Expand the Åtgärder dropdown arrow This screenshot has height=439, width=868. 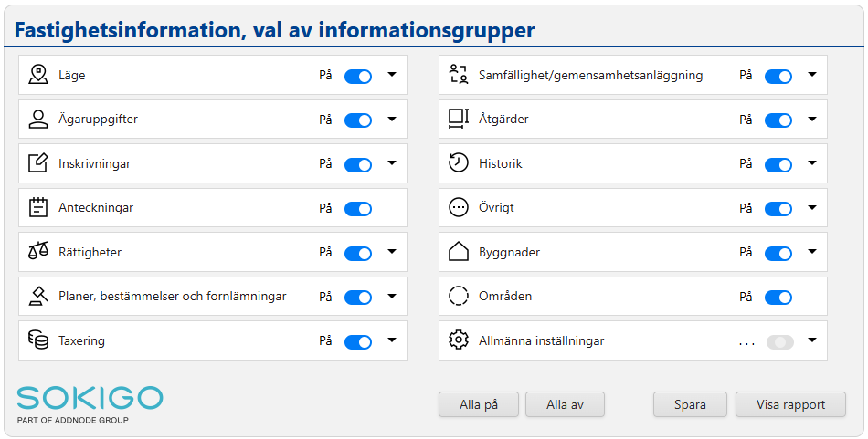(812, 119)
